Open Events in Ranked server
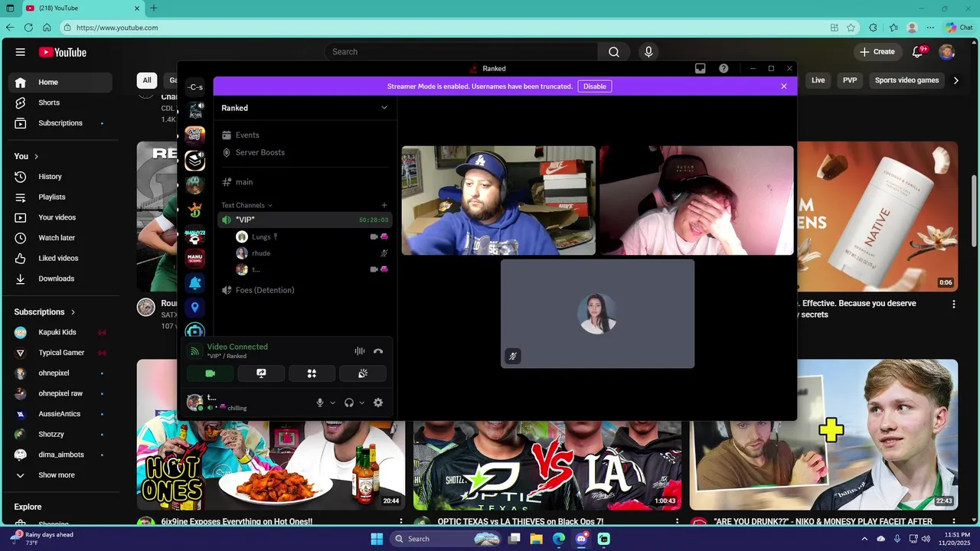980x551 pixels. tap(305, 135)
